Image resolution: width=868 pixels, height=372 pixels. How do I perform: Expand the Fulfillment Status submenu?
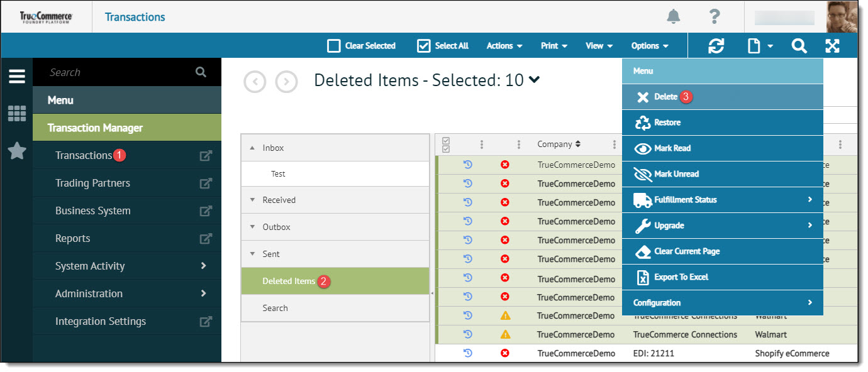pos(722,200)
